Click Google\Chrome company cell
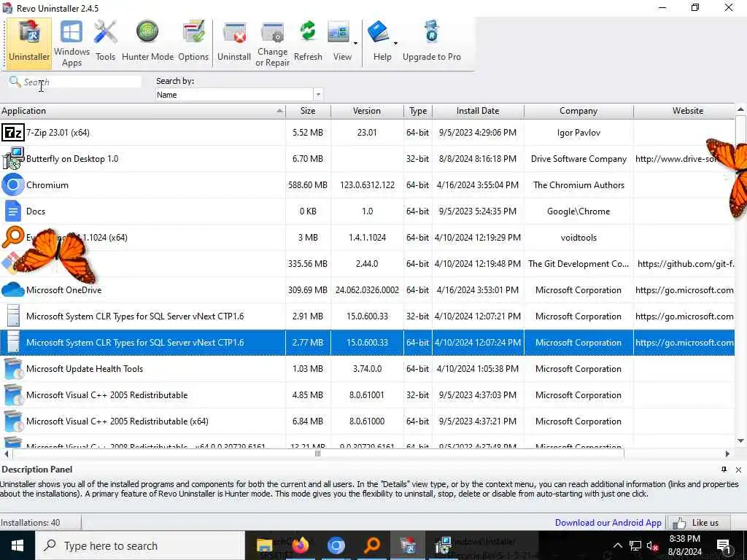Screen dimensions: 747x560 pyautogui.click(x=578, y=211)
